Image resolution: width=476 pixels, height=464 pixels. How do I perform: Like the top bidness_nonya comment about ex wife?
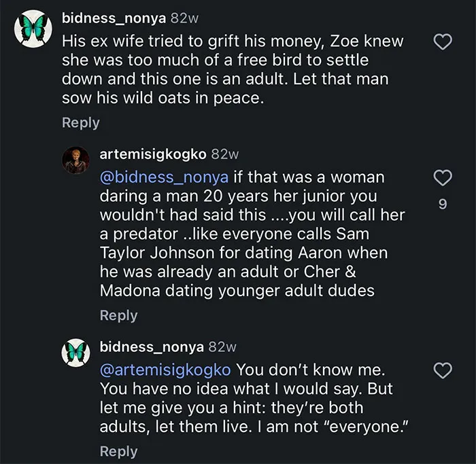pyautogui.click(x=443, y=42)
